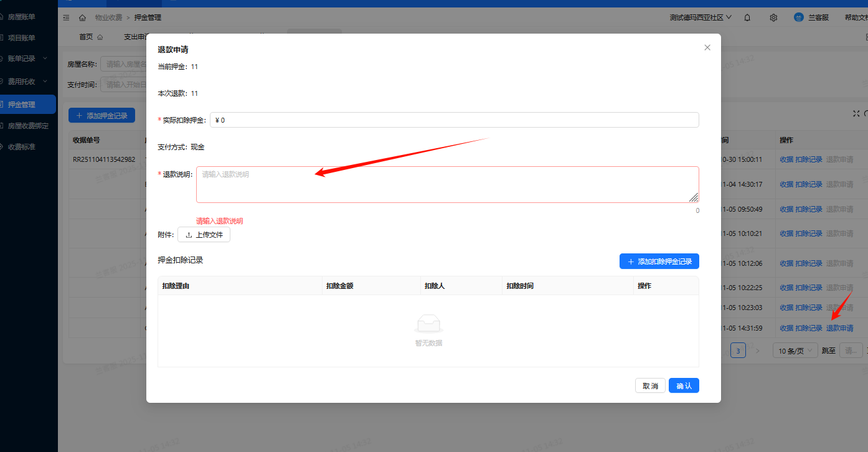Close the 退款申请 dialog with X
The width and height of the screenshot is (868, 452).
pos(707,47)
